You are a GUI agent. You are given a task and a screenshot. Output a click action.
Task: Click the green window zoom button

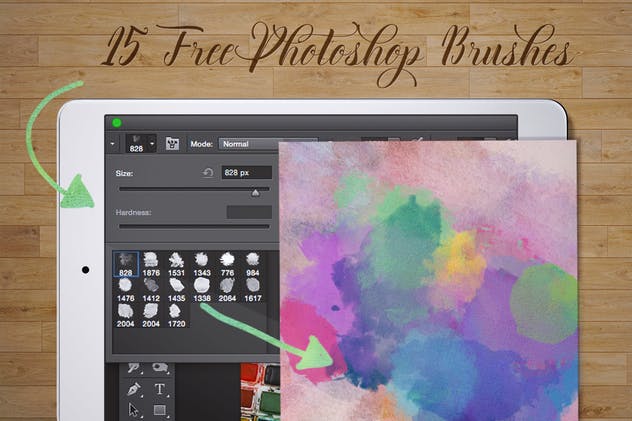tap(117, 123)
